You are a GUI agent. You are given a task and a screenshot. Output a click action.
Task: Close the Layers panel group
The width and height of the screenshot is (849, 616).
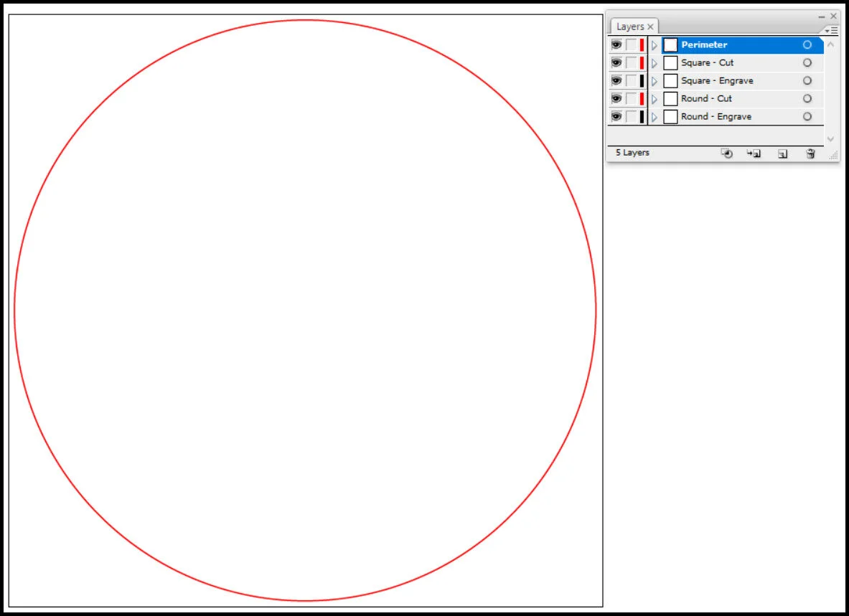point(833,16)
